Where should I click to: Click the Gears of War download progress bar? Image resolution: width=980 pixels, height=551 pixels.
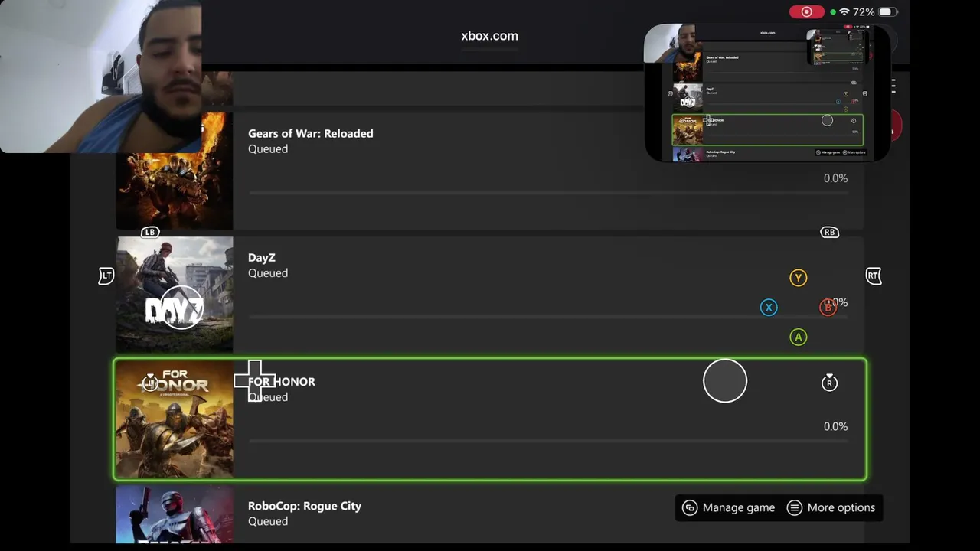click(x=548, y=193)
